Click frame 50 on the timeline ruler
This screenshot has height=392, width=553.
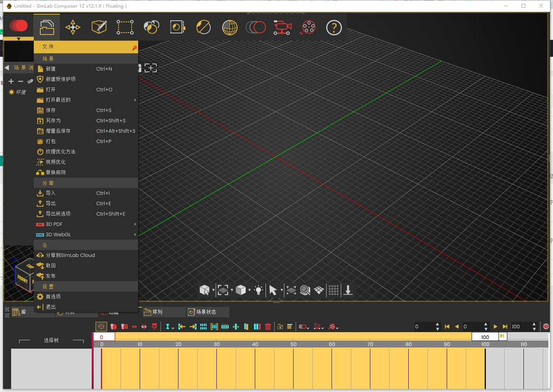[294, 344]
